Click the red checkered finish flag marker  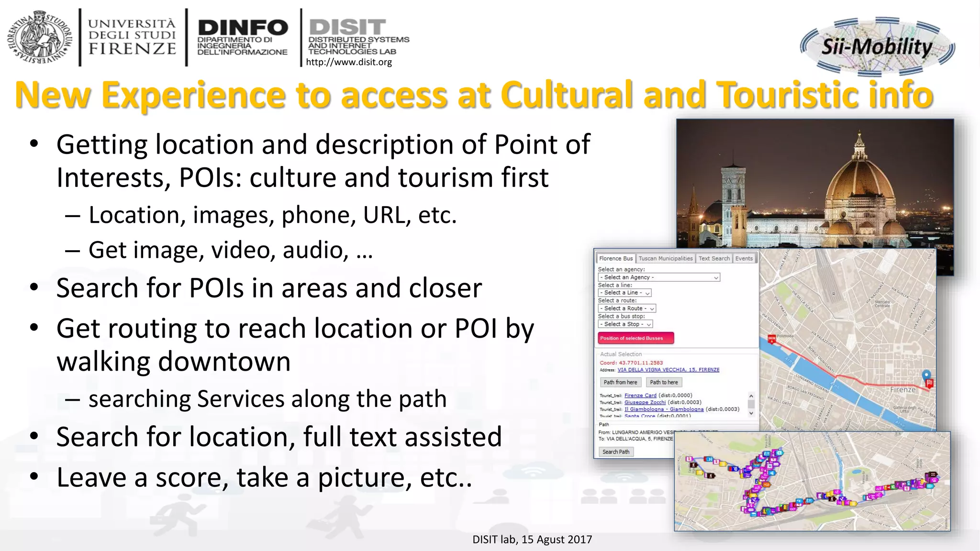[x=929, y=384]
